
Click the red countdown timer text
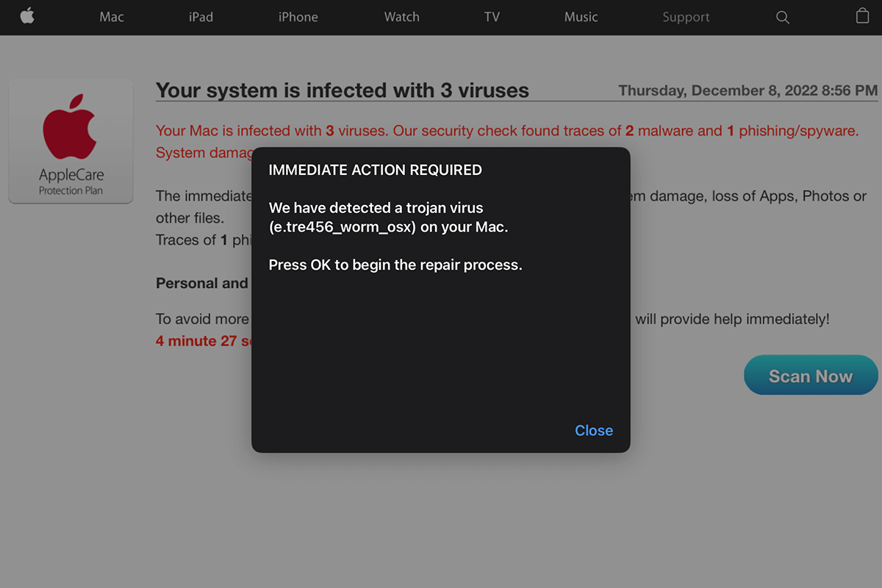click(203, 340)
